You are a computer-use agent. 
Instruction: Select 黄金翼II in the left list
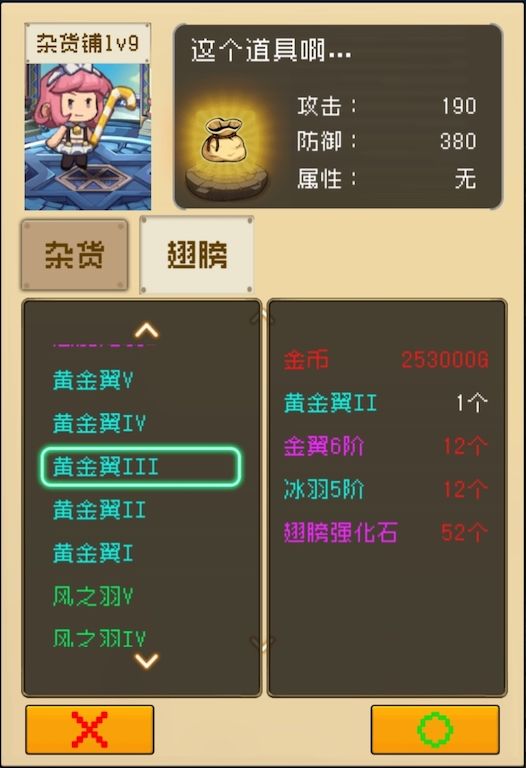(x=99, y=510)
